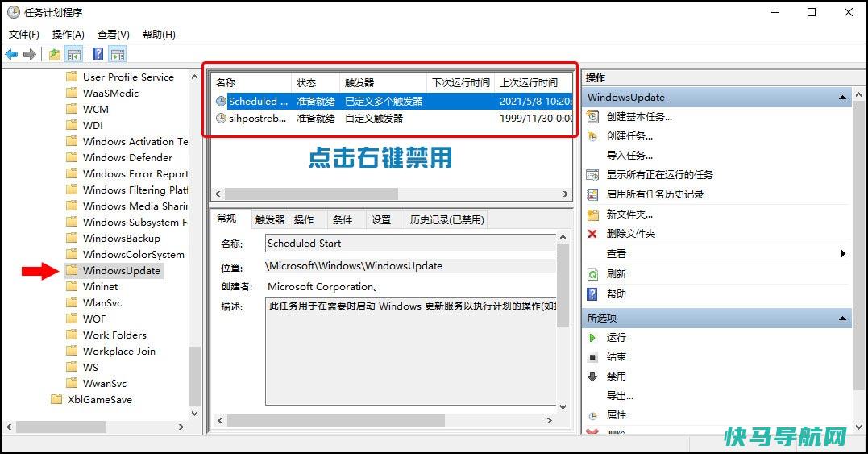The width and height of the screenshot is (868, 454).
Task: Open the 历史记录(已禁用) tab
Action: point(446,220)
